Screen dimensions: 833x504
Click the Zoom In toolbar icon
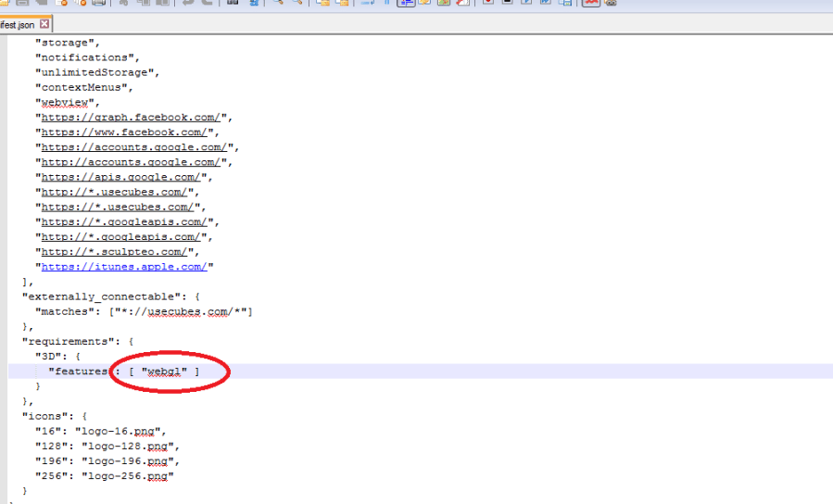pos(276,4)
